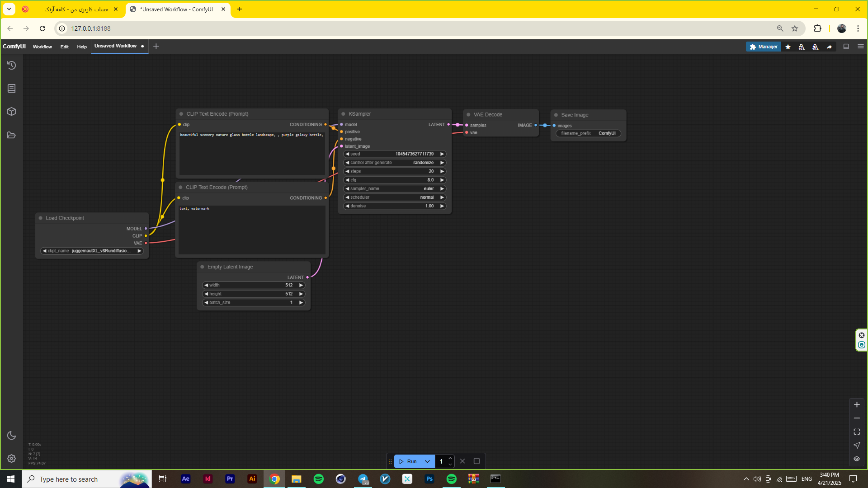Screen dimensions: 868x488
Task: Open ComfyUI settings gear icon
Action: [12, 459]
